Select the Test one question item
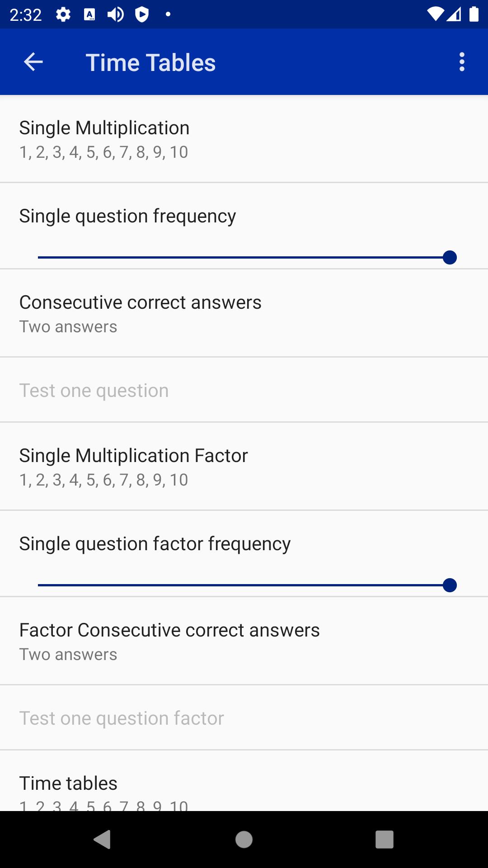Image resolution: width=488 pixels, height=868 pixels. [x=244, y=390]
